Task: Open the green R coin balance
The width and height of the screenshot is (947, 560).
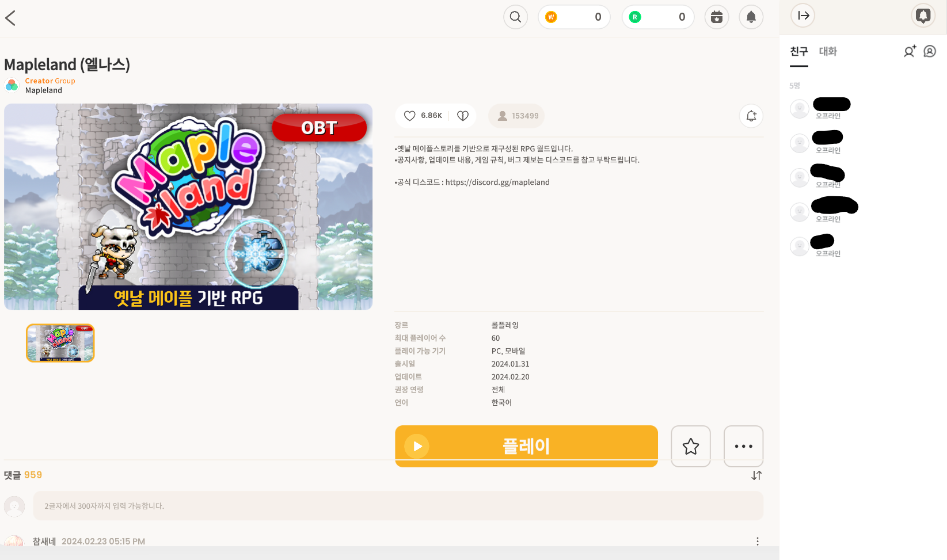Action: [x=658, y=17]
